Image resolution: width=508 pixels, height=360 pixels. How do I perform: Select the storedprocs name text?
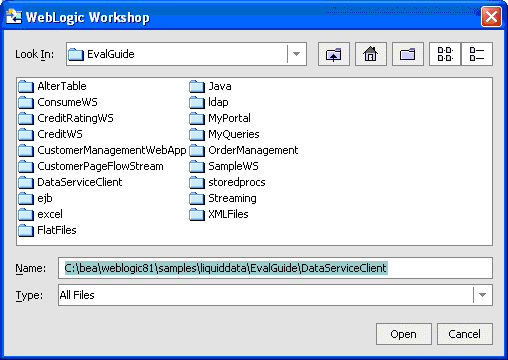(237, 182)
